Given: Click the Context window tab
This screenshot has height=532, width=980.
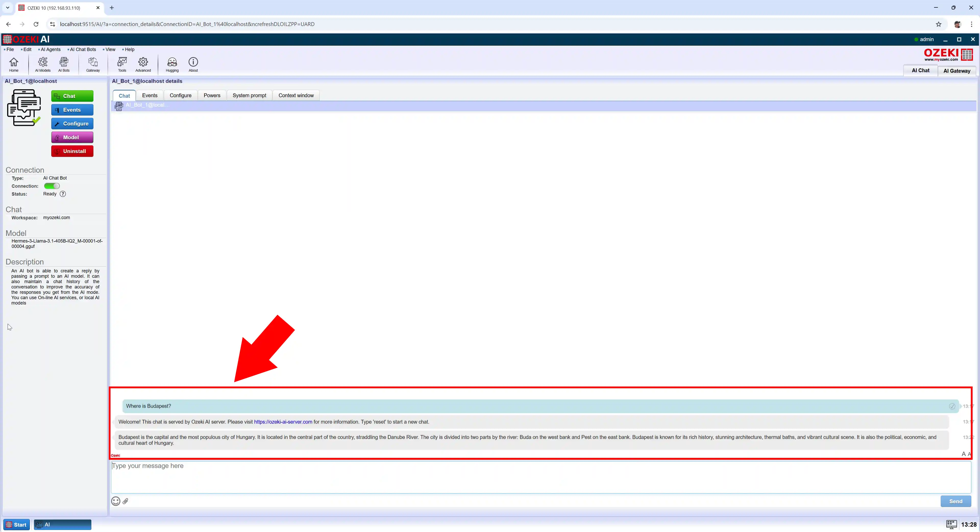Looking at the screenshot, I should (x=296, y=95).
